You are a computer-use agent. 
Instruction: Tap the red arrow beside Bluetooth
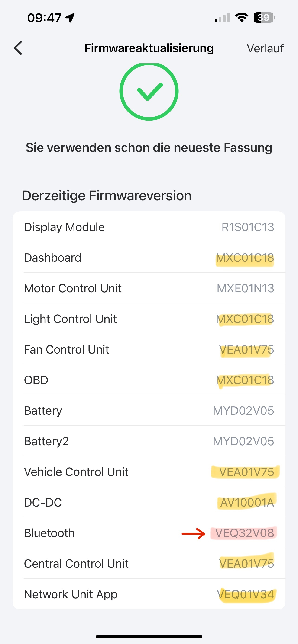193,533
